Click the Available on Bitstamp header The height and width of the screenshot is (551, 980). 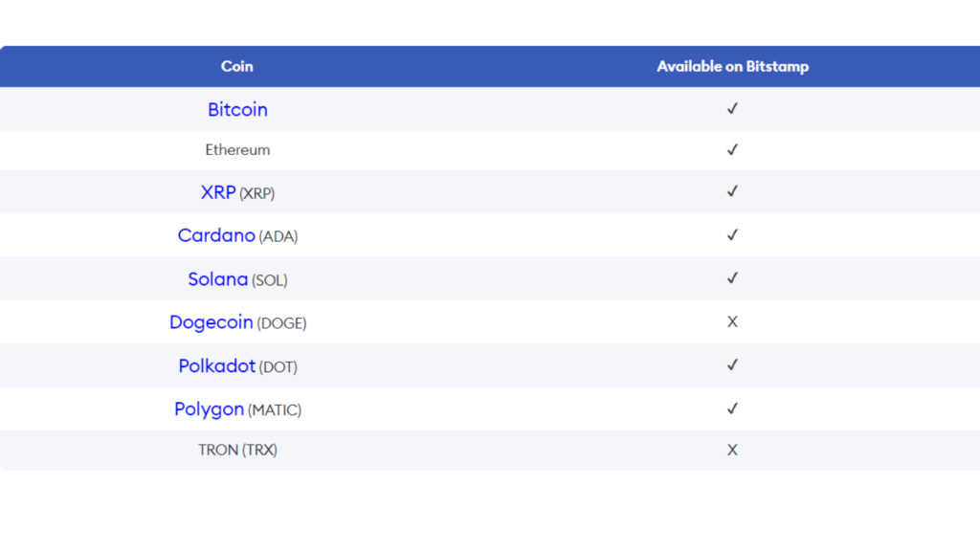(732, 67)
